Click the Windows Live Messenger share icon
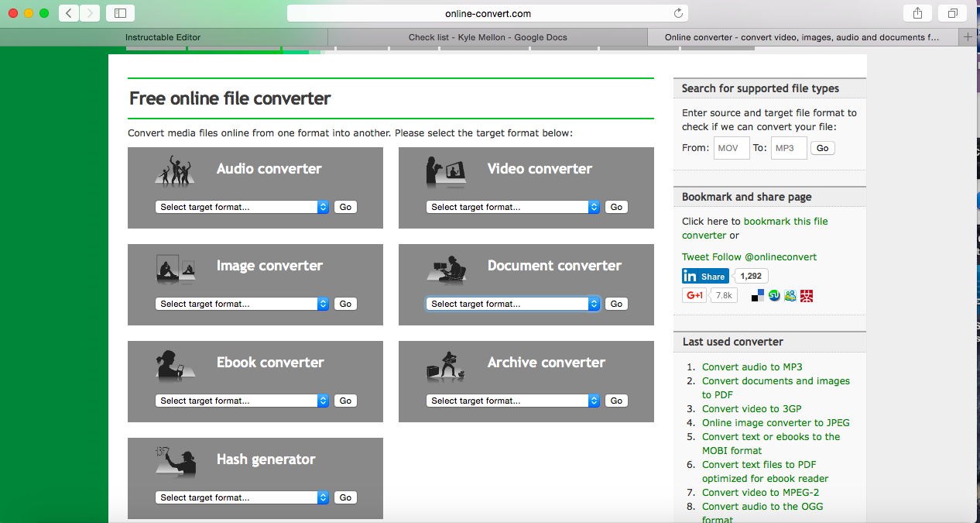Viewport: 980px width, 523px height. [x=790, y=295]
